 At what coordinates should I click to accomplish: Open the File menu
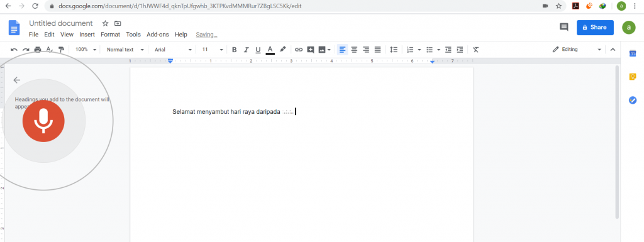point(34,35)
